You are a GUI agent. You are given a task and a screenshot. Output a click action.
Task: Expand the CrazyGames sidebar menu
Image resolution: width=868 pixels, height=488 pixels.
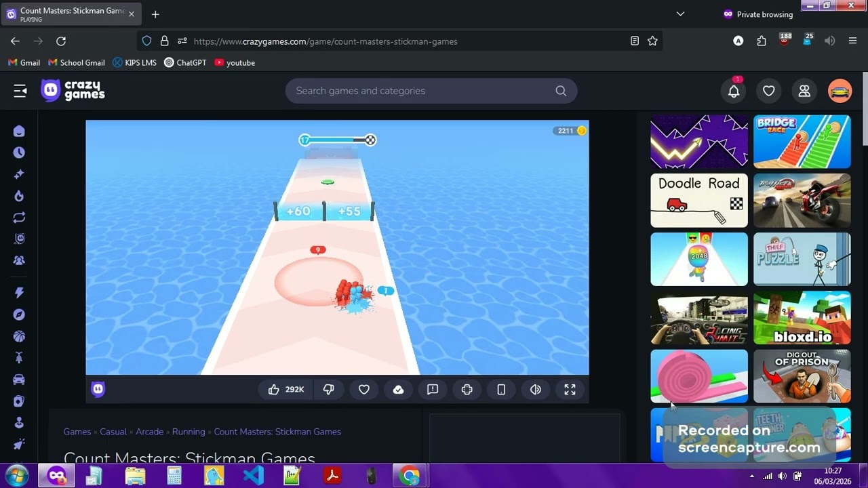(x=20, y=91)
